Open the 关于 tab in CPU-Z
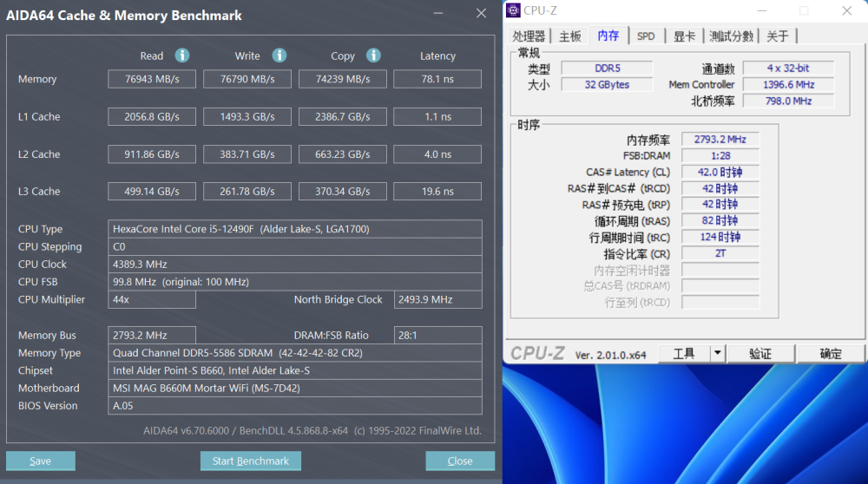 (x=778, y=36)
